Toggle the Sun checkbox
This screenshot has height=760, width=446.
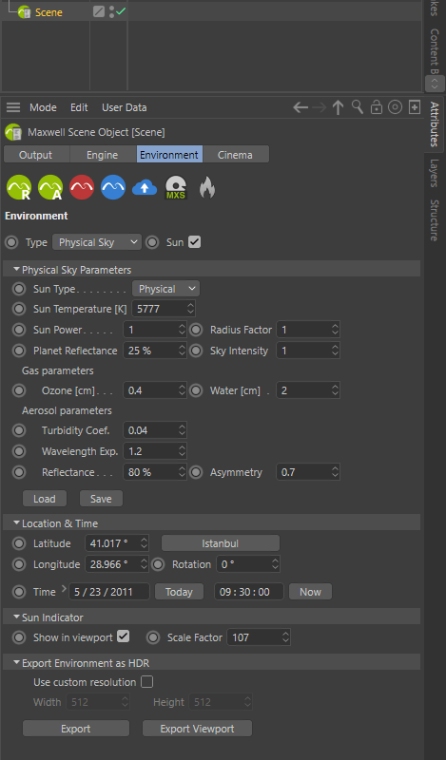[194, 242]
